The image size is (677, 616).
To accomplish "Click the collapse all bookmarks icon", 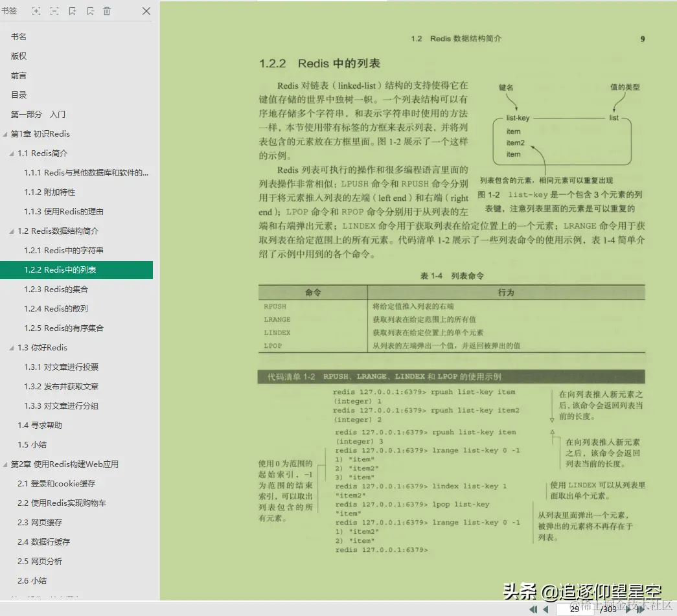I will pos(54,11).
